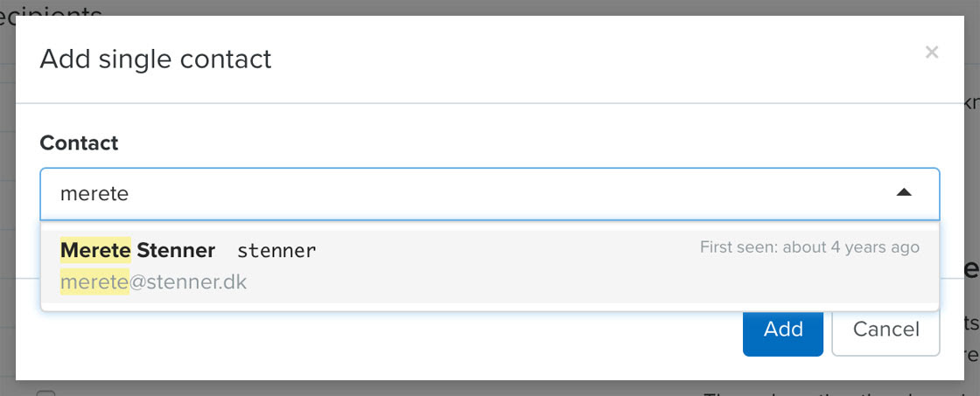Click the dimmed 'ecipients' heading behind dialog
The image size is (980, 396).
tap(52, 10)
